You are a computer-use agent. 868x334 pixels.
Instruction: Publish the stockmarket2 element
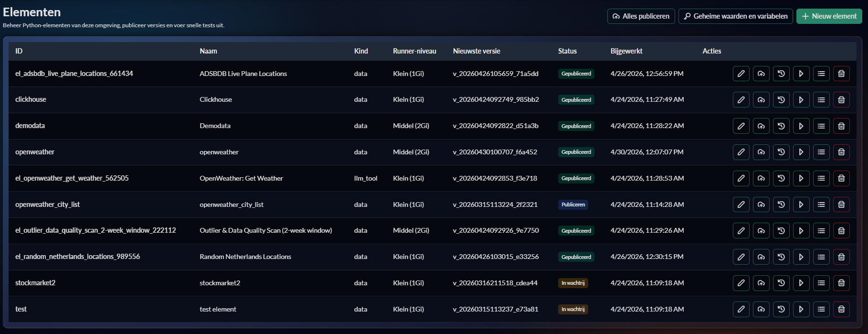[761, 283]
